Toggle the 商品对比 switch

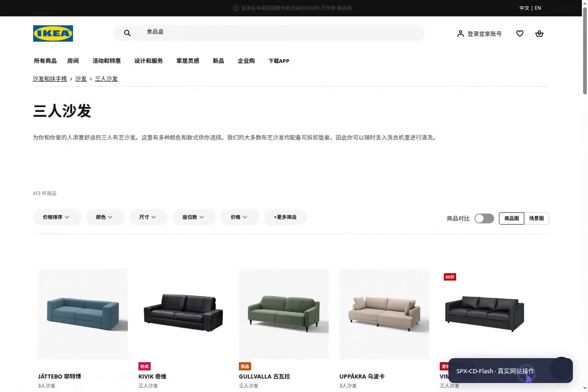[484, 218]
